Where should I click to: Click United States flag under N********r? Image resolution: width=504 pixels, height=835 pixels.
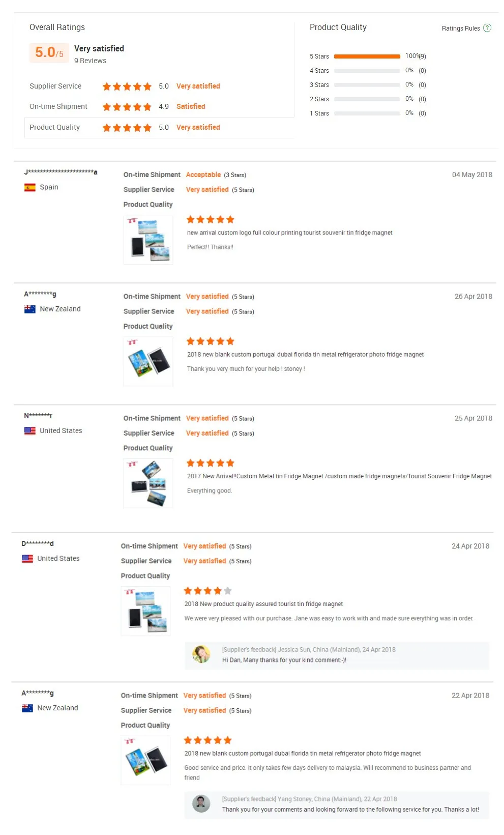(x=30, y=430)
